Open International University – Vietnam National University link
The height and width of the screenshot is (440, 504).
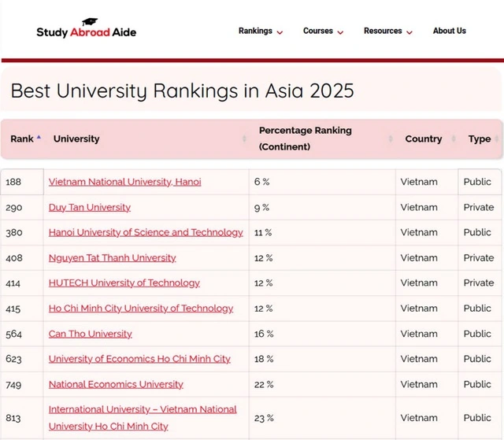(143, 417)
